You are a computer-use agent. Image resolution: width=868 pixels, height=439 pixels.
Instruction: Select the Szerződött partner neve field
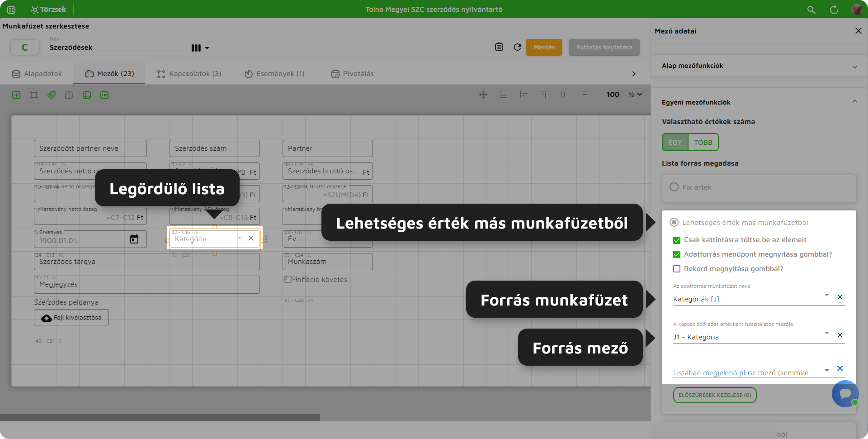pos(90,148)
